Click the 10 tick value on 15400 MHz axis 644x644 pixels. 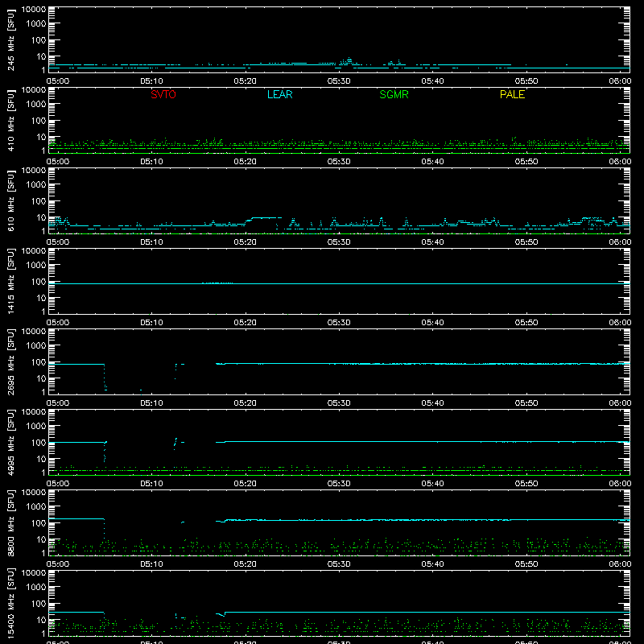tap(41, 620)
